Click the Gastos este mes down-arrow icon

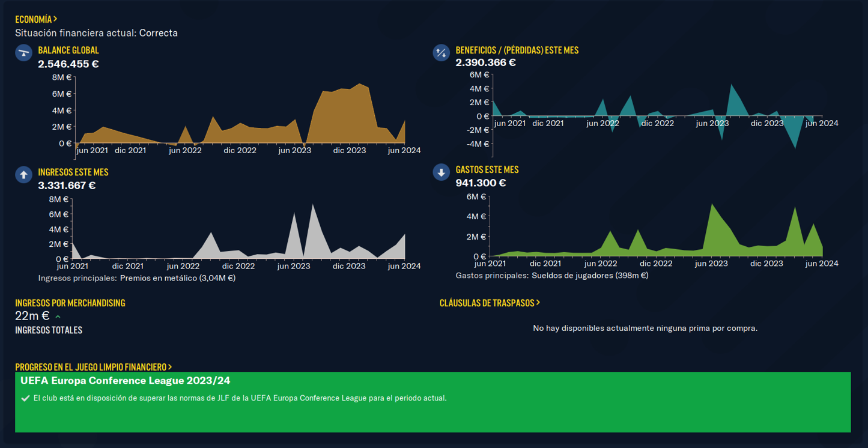[442, 172]
